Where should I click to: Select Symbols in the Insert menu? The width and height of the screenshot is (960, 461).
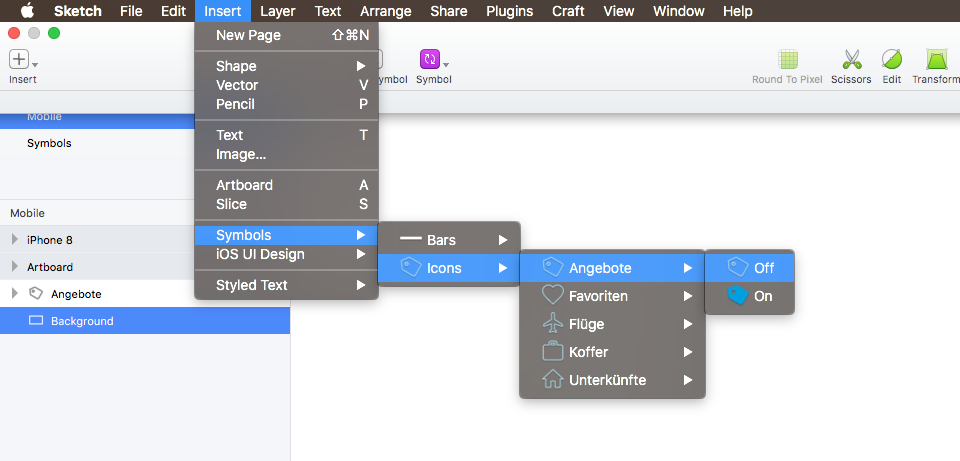point(287,235)
